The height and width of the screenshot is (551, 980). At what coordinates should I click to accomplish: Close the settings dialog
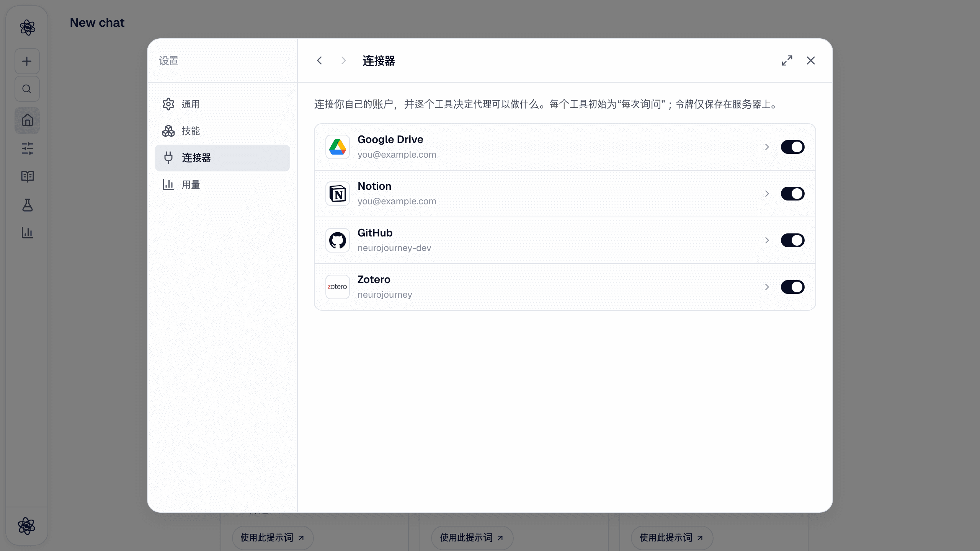(x=811, y=60)
